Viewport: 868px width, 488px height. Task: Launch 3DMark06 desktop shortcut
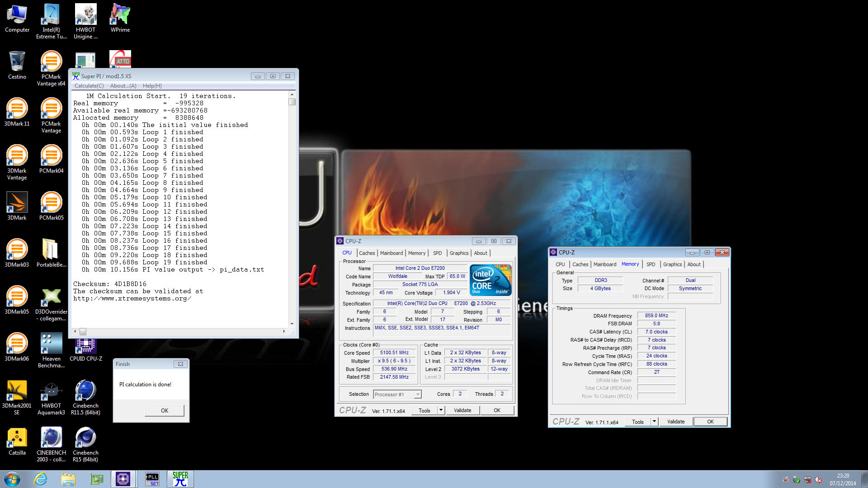click(x=17, y=347)
